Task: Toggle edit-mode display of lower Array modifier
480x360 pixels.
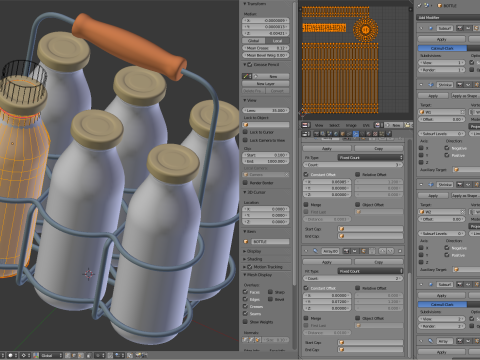Action: pyautogui.click(x=363, y=251)
